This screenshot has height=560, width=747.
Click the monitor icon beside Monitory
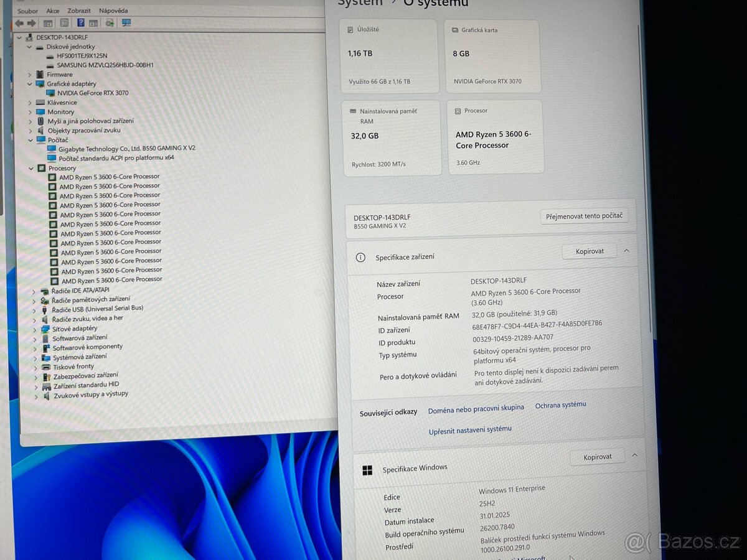40,112
